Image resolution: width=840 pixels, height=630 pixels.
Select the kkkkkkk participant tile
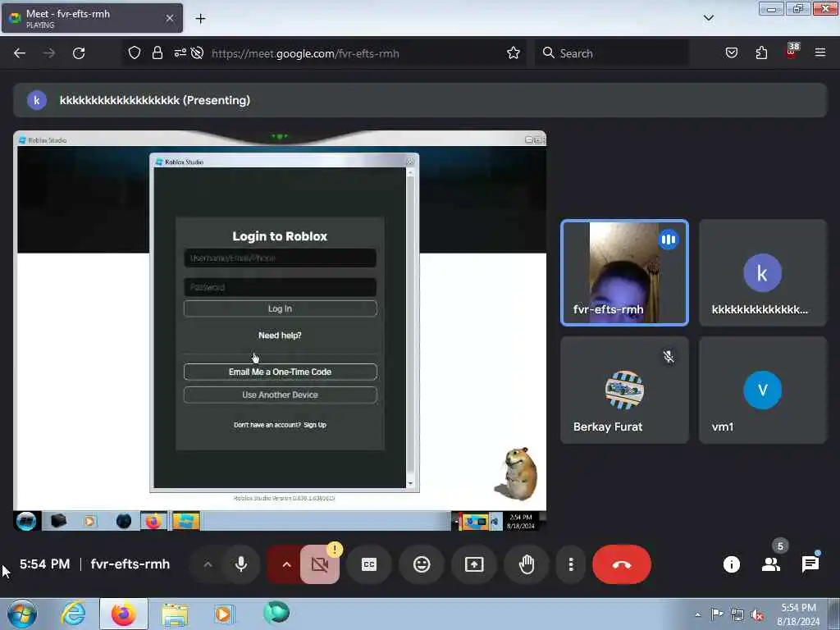click(x=763, y=272)
